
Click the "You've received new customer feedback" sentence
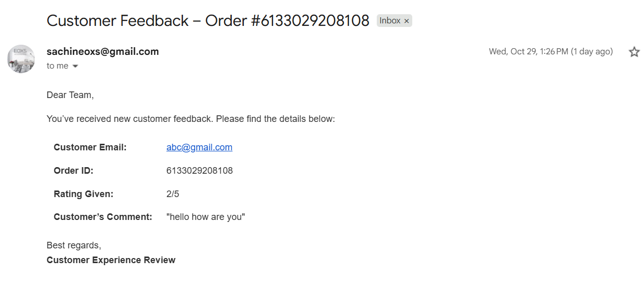tap(191, 119)
